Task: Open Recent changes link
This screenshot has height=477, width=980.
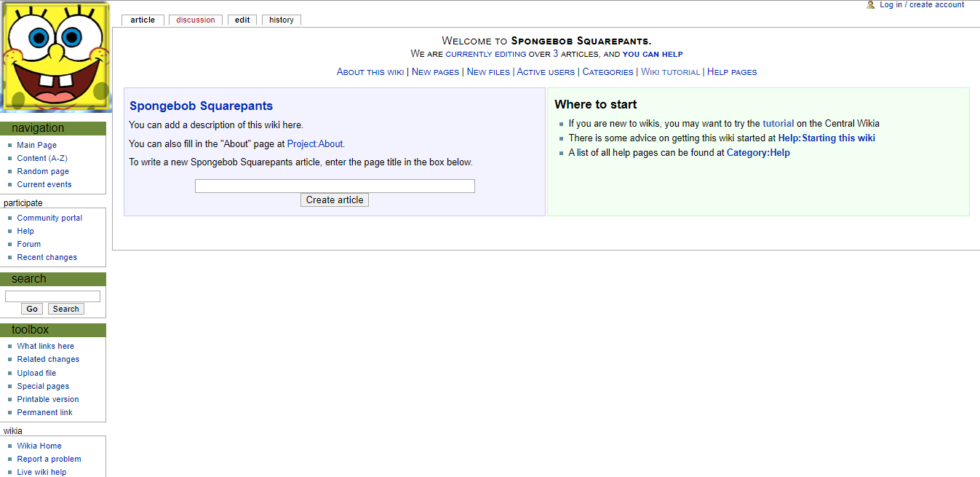Action: [x=47, y=258]
